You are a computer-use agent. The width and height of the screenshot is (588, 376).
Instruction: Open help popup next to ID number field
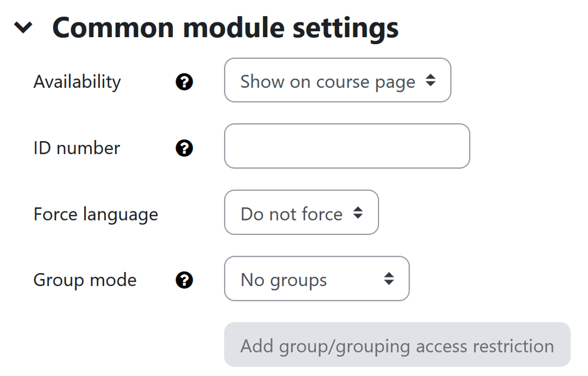[x=184, y=148]
